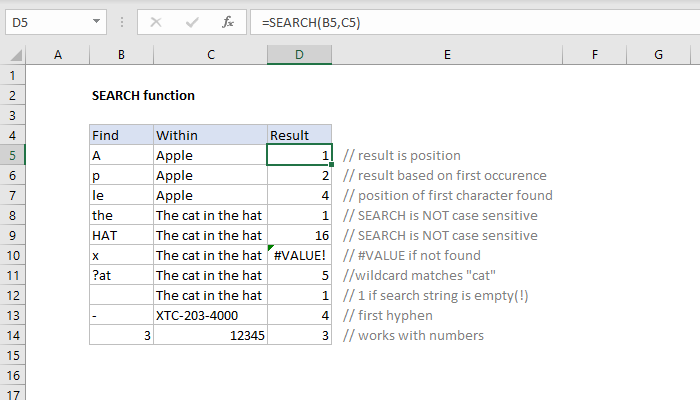Select row 16 header

pos(12,375)
